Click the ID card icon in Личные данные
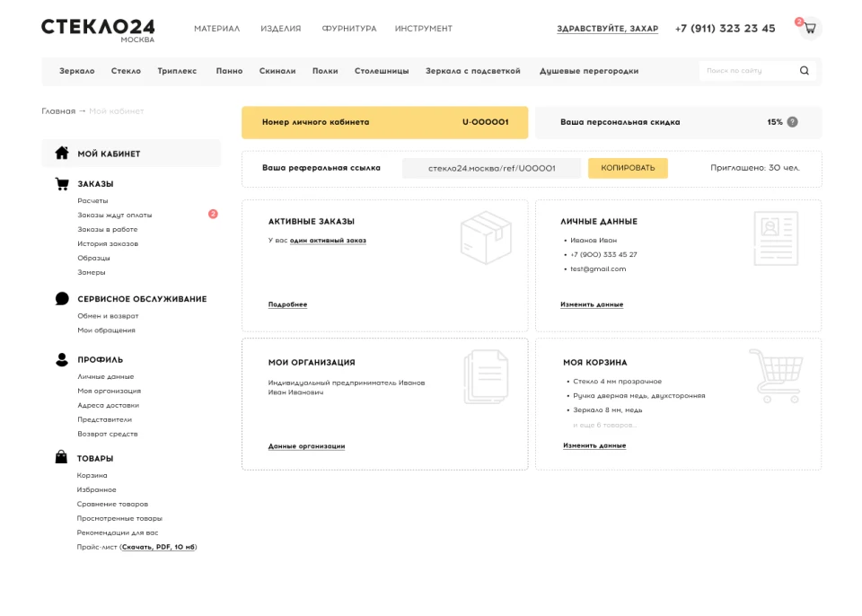The image size is (862, 616). [x=776, y=238]
